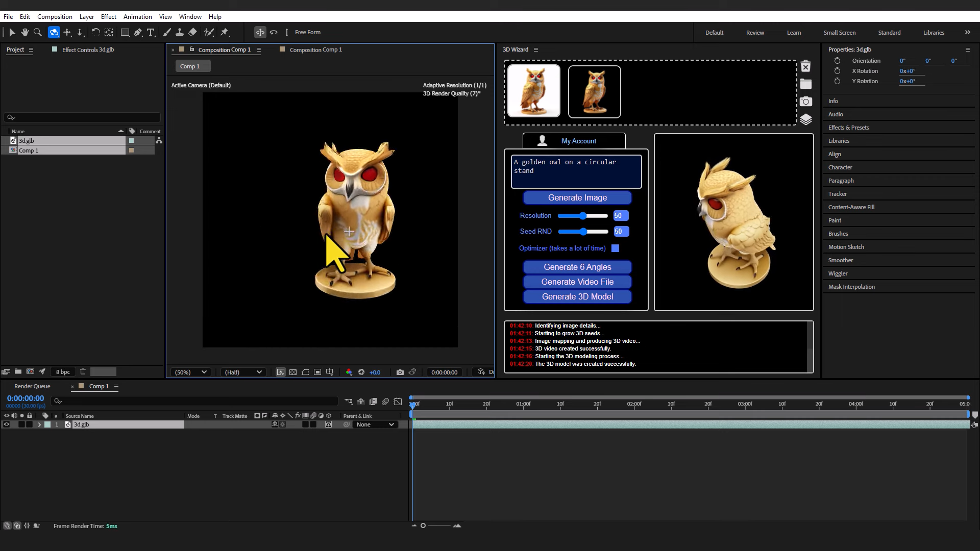This screenshot has width=980, height=551.
Task: Open the 50% magnification dropdown
Action: pyautogui.click(x=191, y=372)
